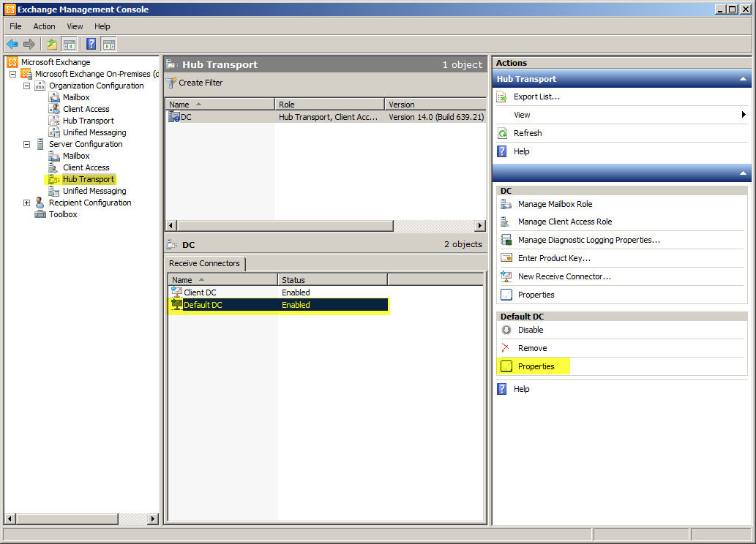The image size is (756, 544).
Task: Click the Default DC connector icon
Action: 176,304
